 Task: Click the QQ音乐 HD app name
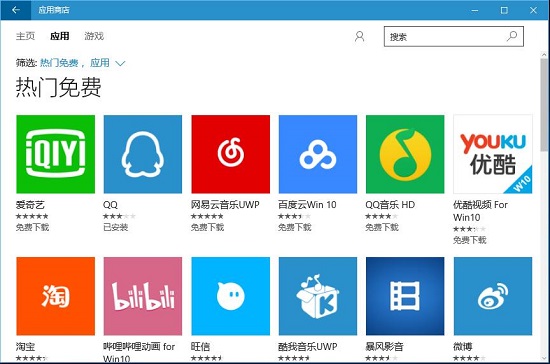390,204
